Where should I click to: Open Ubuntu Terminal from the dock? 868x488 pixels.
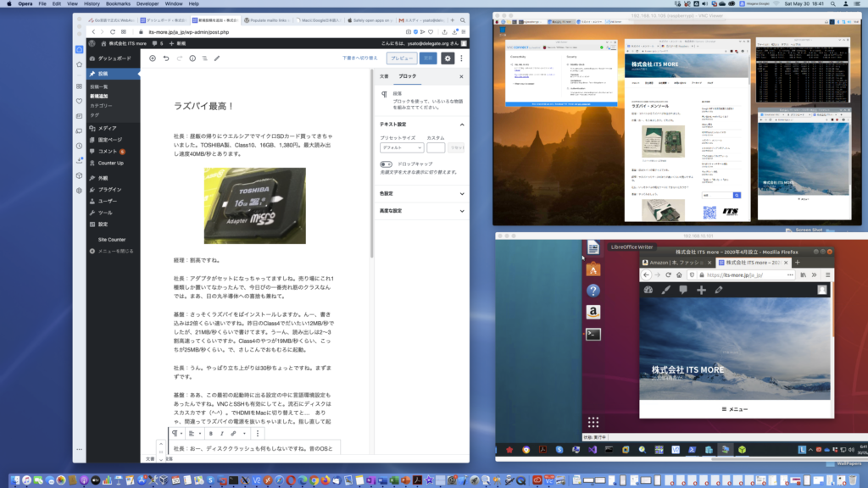[x=593, y=334]
